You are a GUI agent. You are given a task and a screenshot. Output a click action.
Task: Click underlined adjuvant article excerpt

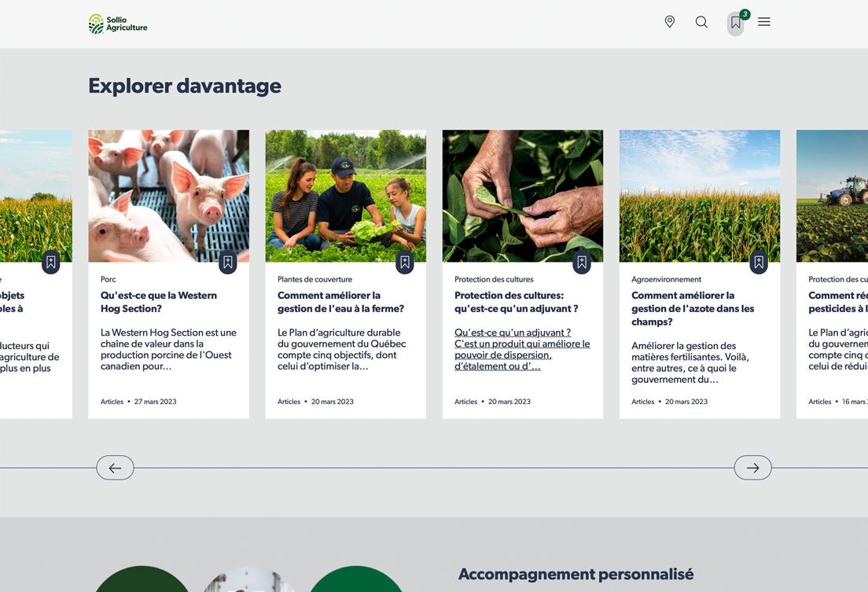pos(522,349)
